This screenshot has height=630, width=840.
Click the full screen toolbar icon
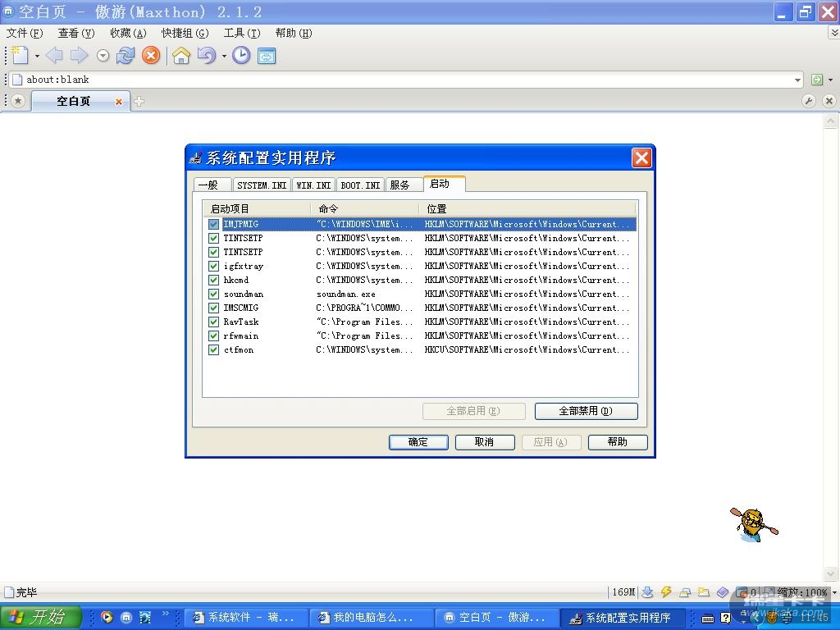[267, 55]
